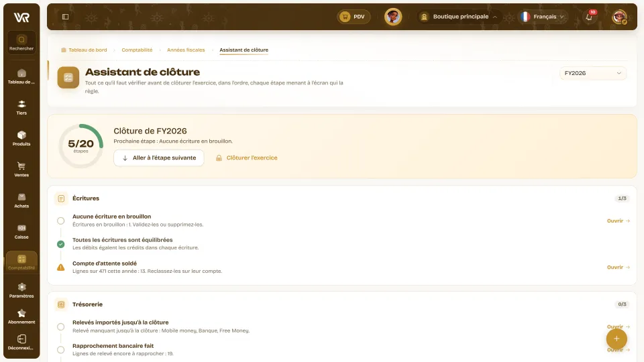
Task: Click the Années fiscales breadcrumb
Action: click(186, 50)
